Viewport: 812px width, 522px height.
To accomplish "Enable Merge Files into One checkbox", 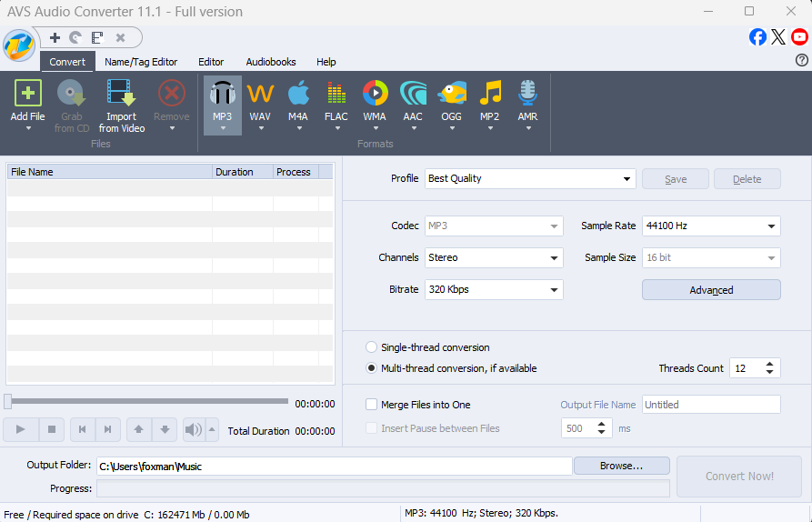I will [x=371, y=405].
